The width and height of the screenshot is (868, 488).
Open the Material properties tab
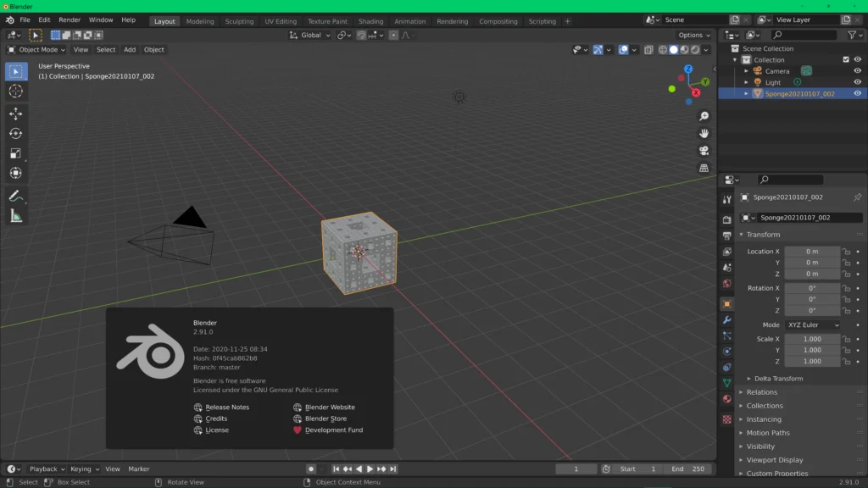(726, 399)
